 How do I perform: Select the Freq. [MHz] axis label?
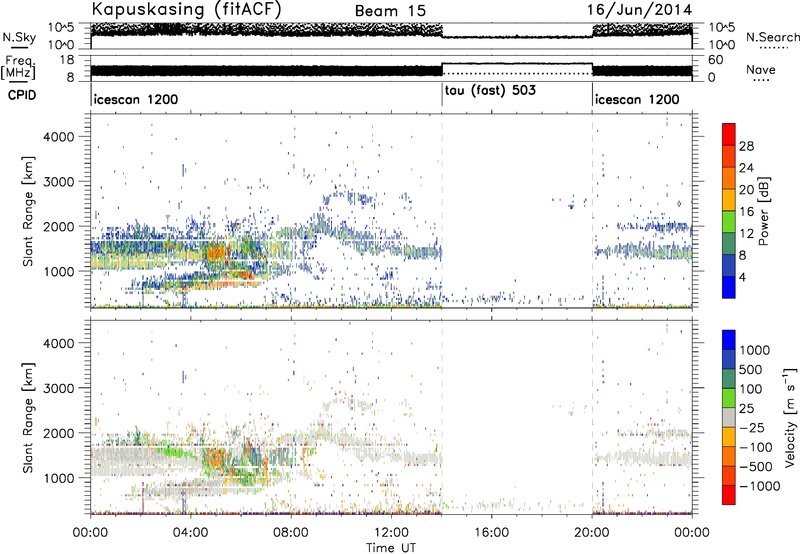pos(18,68)
